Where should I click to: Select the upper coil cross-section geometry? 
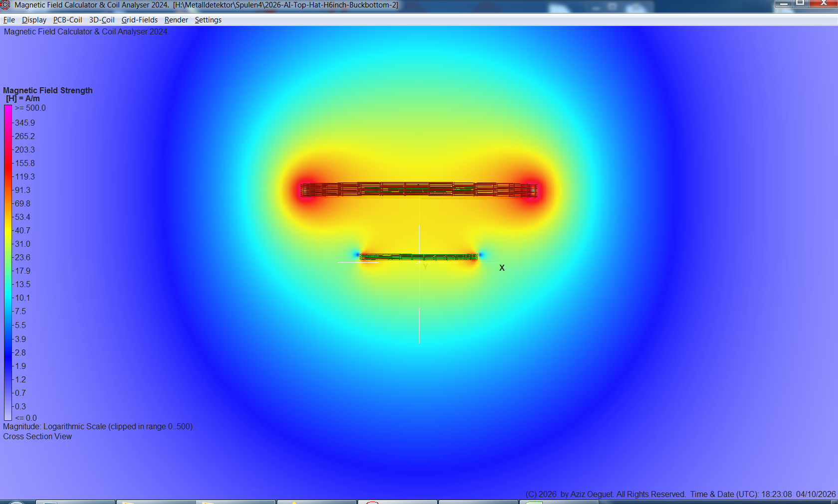pyautogui.click(x=419, y=190)
